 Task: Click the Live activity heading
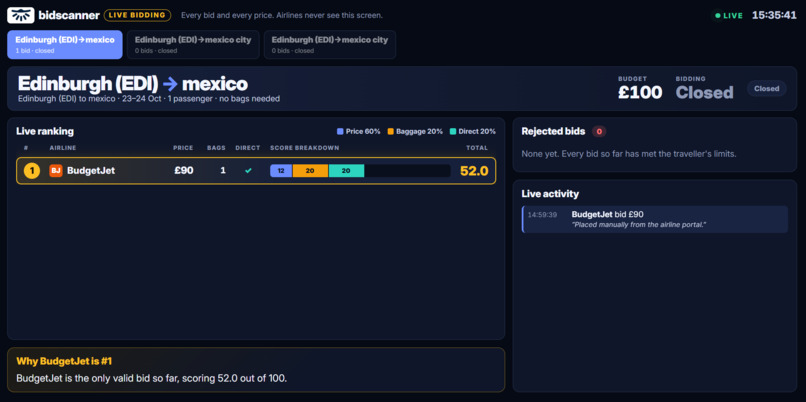pyautogui.click(x=550, y=194)
